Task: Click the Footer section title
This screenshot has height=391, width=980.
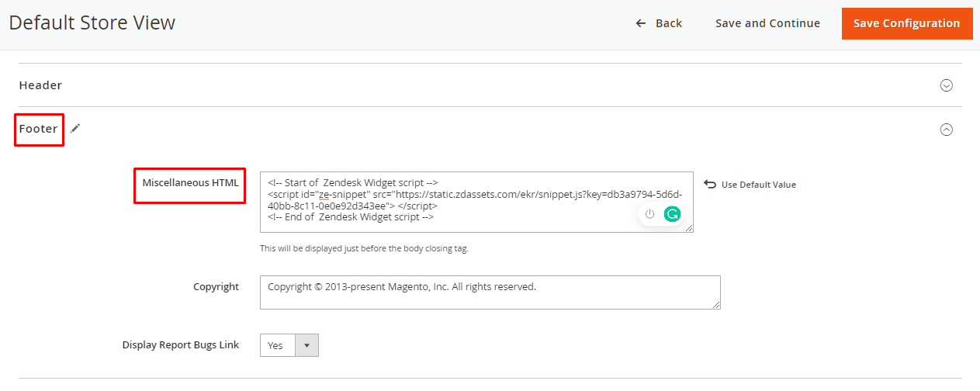Action: point(38,129)
